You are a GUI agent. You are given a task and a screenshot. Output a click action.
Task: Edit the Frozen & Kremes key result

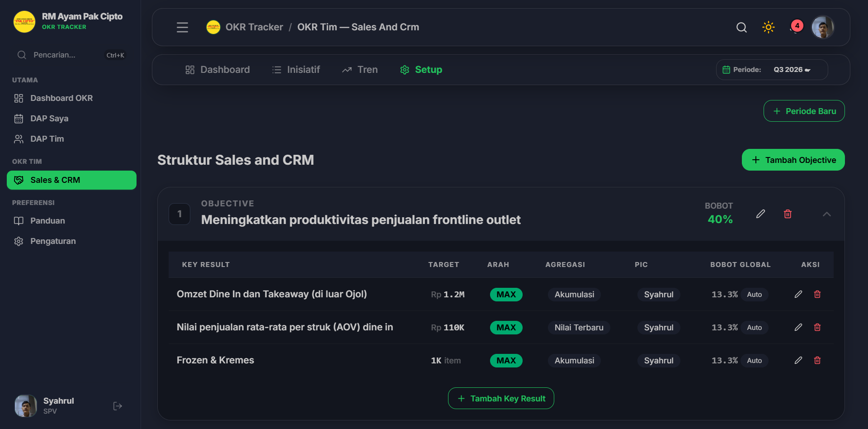(x=798, y=360)
